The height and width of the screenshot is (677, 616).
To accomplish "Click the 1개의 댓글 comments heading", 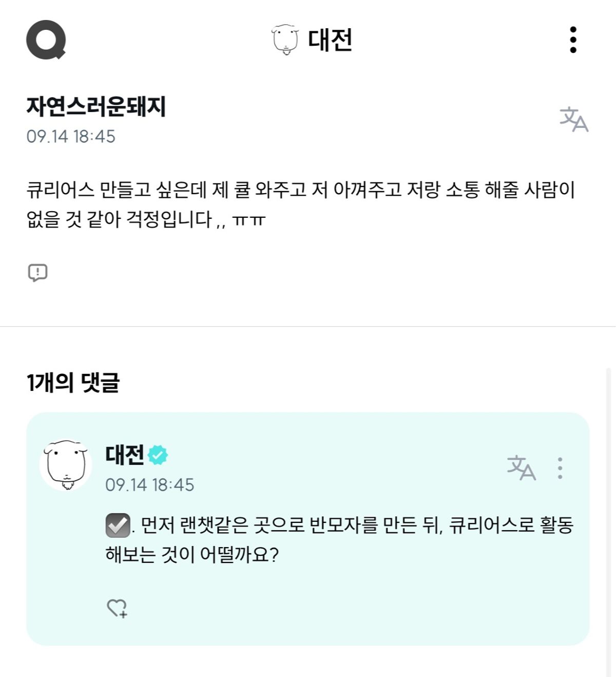I will point(73,383).
